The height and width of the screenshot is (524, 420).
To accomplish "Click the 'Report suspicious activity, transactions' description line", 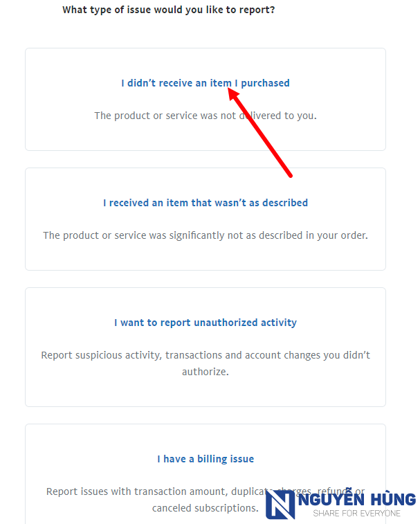I will coord(205,355).
